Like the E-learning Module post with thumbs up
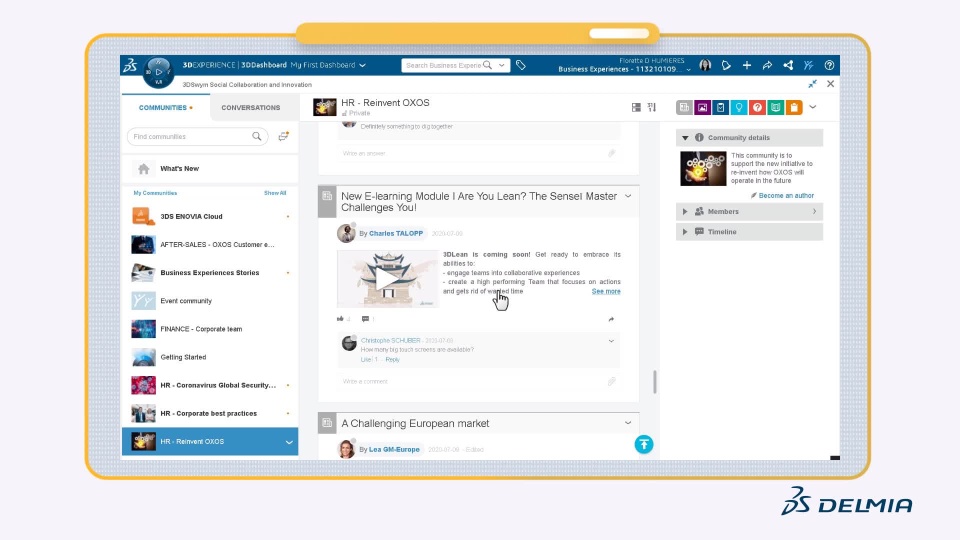This screenshot has width=960, height=540. click(340, 319)
